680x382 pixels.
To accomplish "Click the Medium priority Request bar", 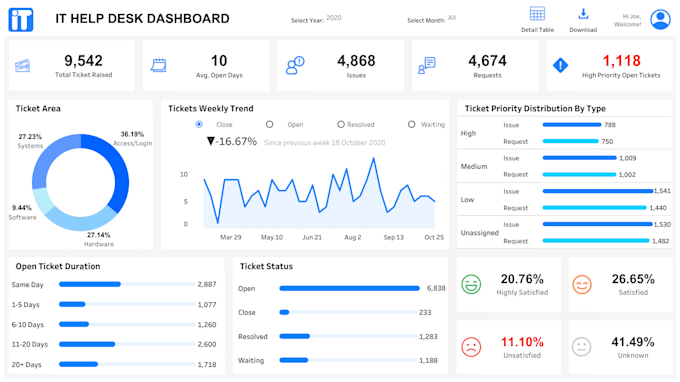I will (579, 175).
